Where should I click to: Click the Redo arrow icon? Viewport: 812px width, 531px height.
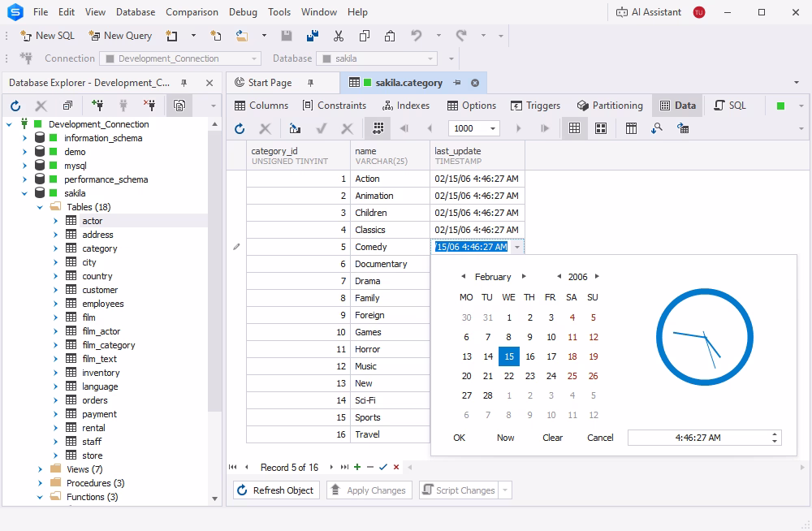[x=461, y=36]
